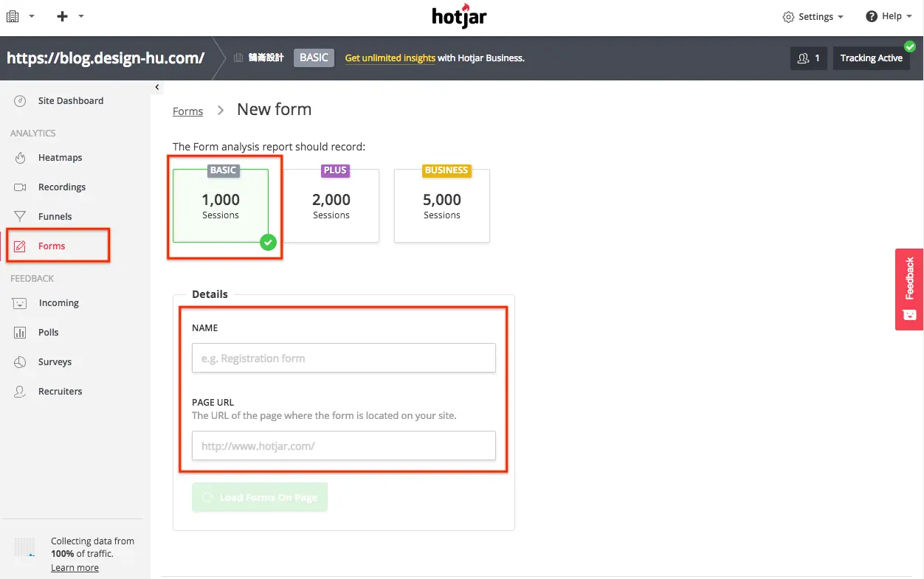
Task: Follow the Get unlimited insights link
Action: click(390, 58)
